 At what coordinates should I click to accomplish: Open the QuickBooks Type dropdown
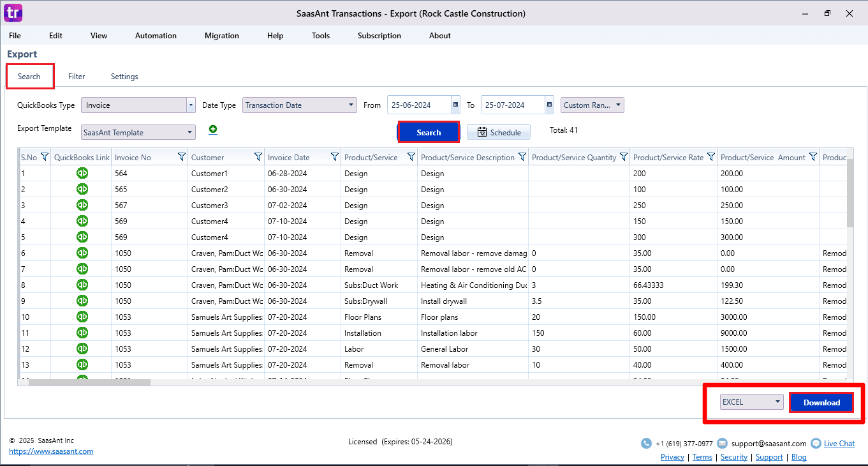190,104
